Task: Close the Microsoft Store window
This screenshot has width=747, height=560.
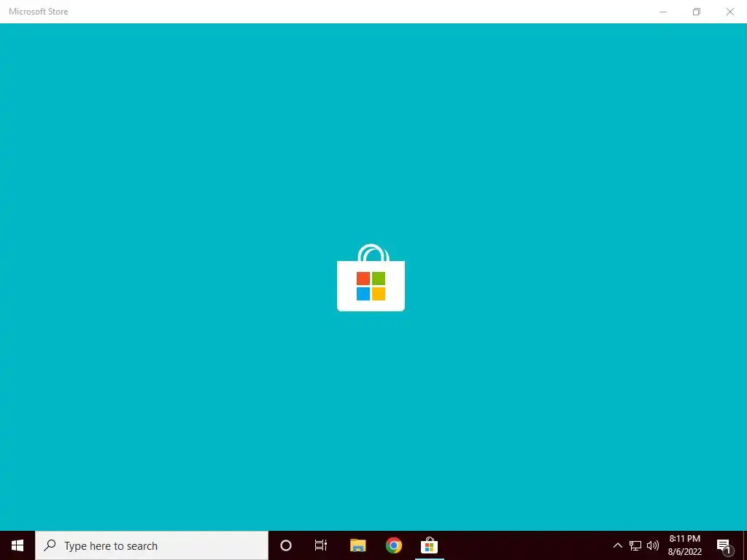Action: (729, 12)
